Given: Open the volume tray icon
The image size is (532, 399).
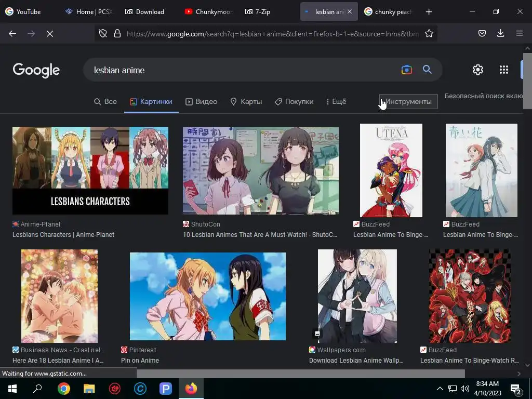Looking at the screenshot, I should [x=465, y=389].
